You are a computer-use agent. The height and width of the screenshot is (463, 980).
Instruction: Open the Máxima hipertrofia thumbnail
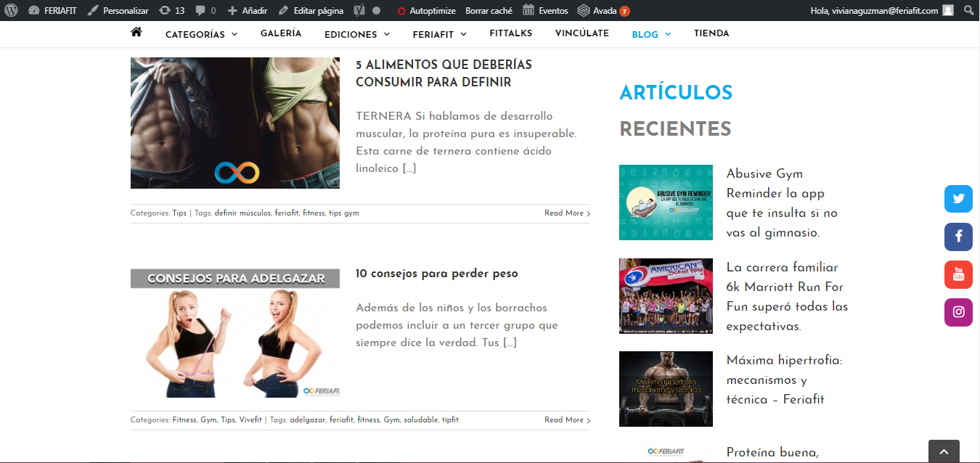tap(666, 389)
